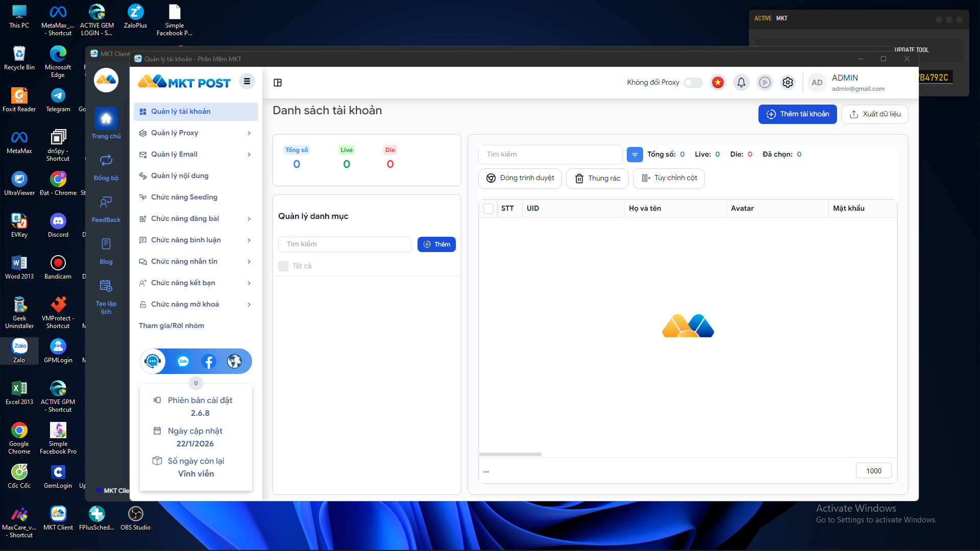
Task: Click the Tùy chỉnh cột button
Action: point(669,179)
